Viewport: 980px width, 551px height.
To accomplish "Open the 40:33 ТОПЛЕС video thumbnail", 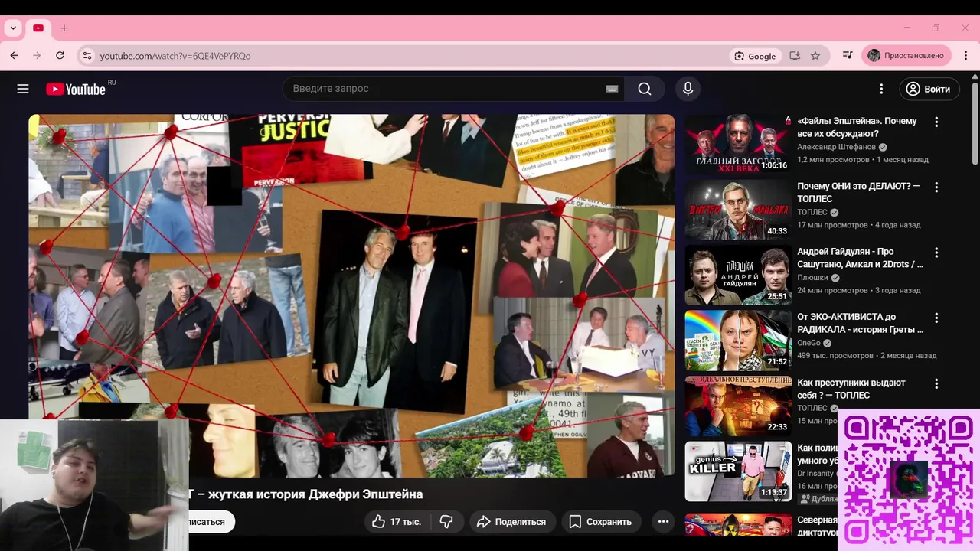I will (738, 210).
